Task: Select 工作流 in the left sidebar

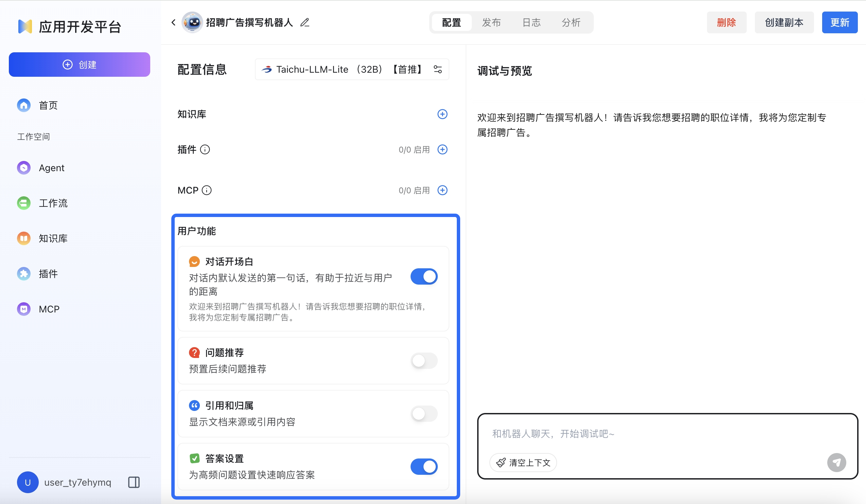Action: point(53,203)
